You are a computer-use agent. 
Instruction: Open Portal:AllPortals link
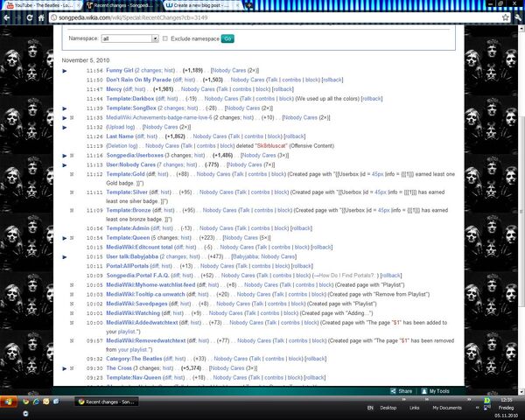[x=127, y=266]
